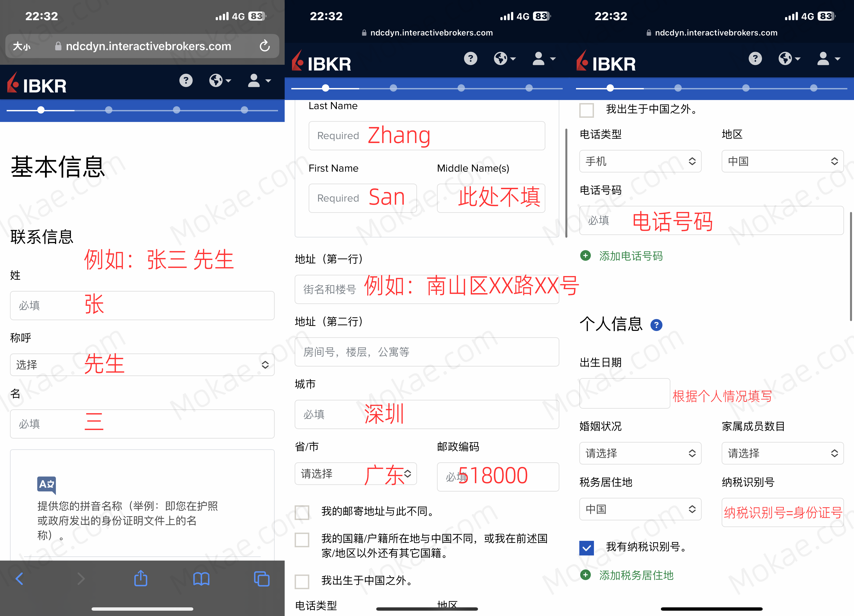The image size is (854, 616).
Task: Go back with Safari back arrow
Action: (20, 579)
